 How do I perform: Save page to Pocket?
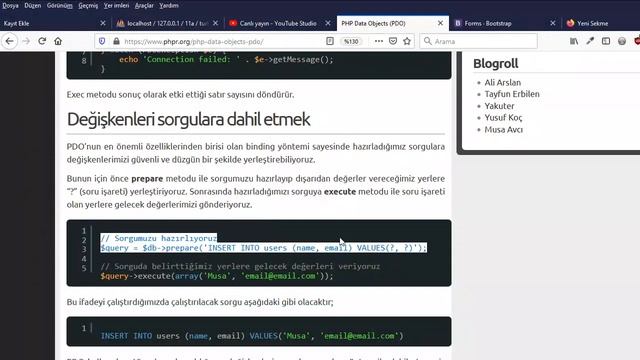393,41
